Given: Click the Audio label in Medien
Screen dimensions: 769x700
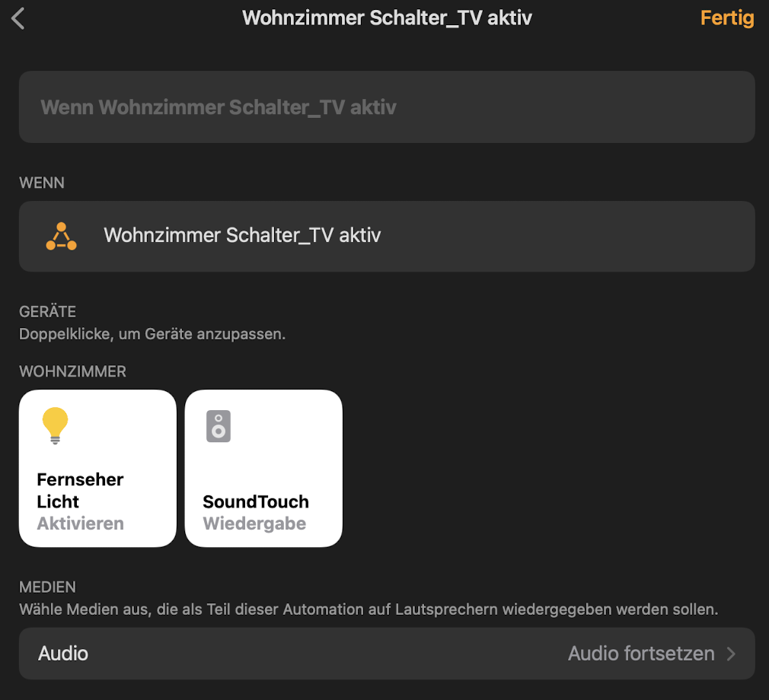Looking at the screenshot, I should point(63,654).
